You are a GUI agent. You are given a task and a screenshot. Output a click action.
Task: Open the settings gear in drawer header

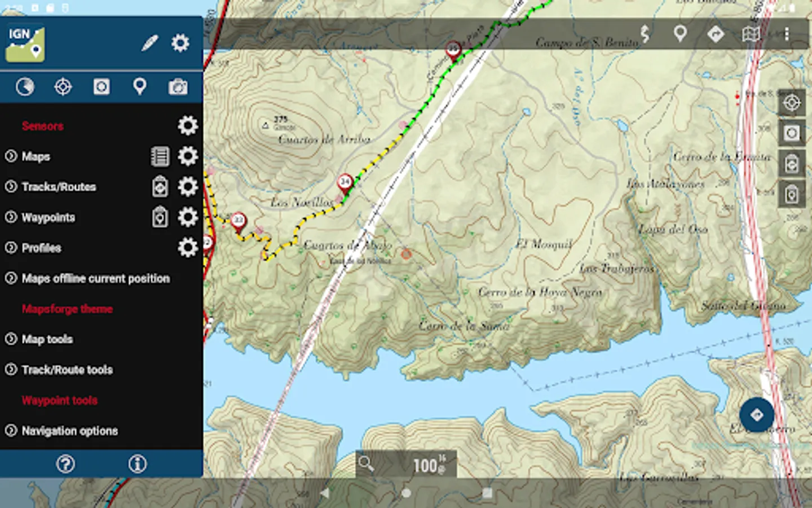tap(180, 43)
